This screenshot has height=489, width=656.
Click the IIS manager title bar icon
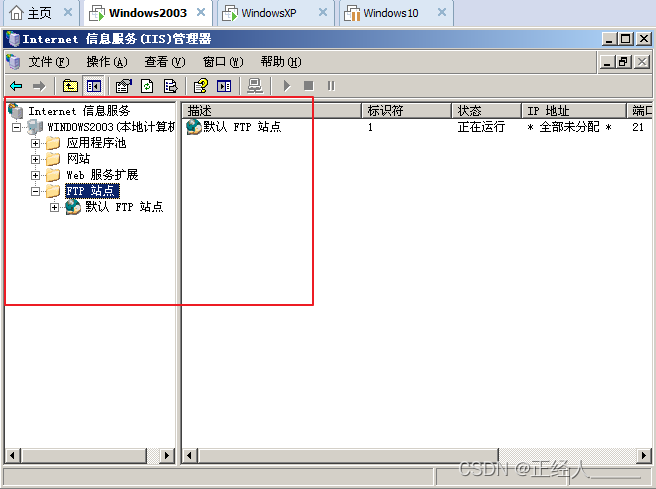click(13, 39)
